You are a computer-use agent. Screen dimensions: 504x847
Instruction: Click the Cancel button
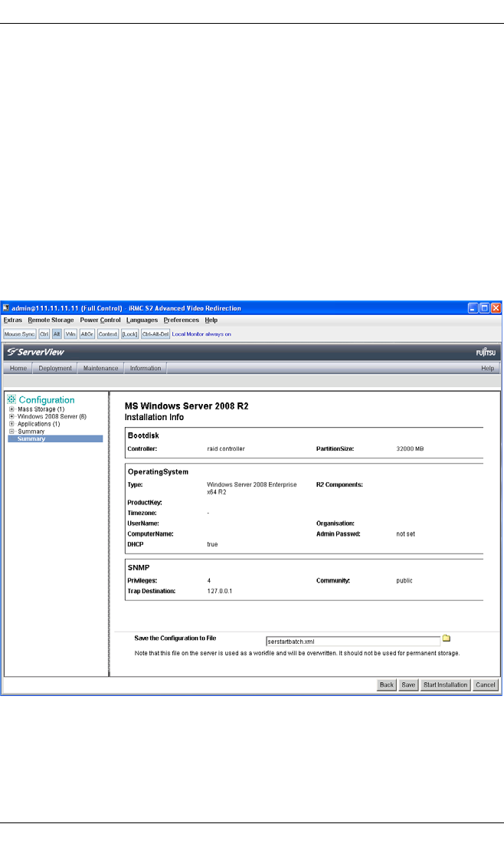485,685
